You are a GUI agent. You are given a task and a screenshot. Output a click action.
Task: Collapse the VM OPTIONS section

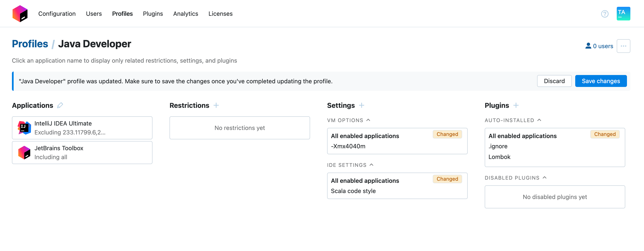click(x=368, y=120)
